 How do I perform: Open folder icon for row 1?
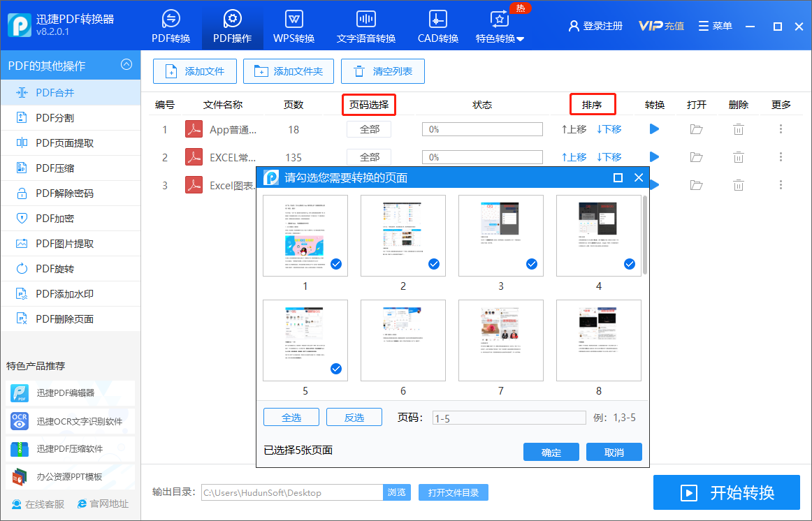(697, 129)
